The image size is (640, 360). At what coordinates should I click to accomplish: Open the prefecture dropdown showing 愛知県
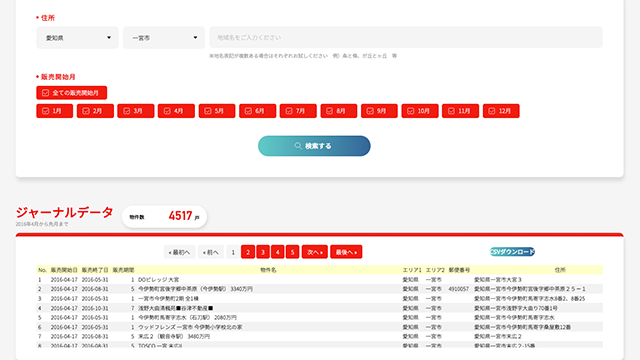coord(77,38)
